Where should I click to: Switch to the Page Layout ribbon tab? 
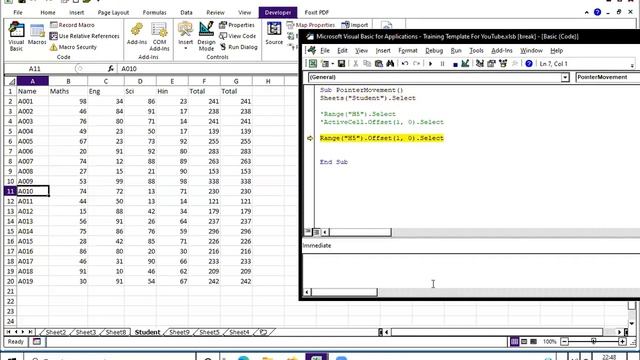(113, 13)
